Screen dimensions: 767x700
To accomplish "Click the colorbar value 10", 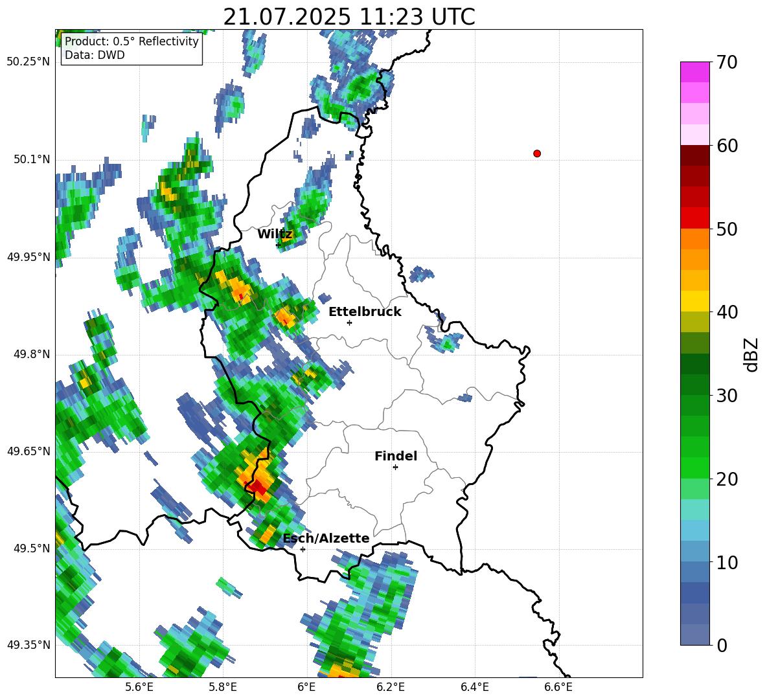I will 727,562.
